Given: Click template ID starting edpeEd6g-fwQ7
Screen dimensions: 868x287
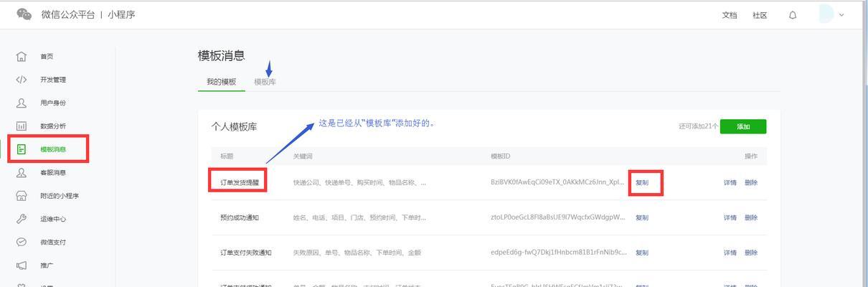Looking at the screenshot, I should coord(559,253).
